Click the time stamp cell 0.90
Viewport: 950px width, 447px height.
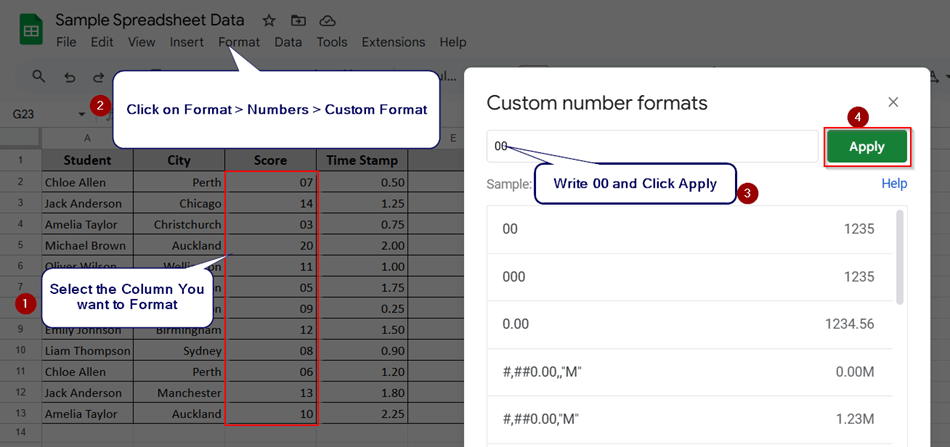coord(362,351)
